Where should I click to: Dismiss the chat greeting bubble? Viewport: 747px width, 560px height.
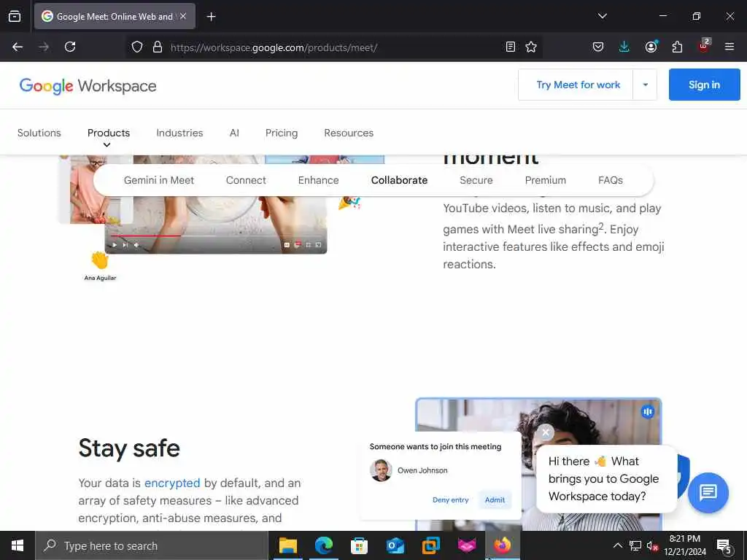point(546,432)
